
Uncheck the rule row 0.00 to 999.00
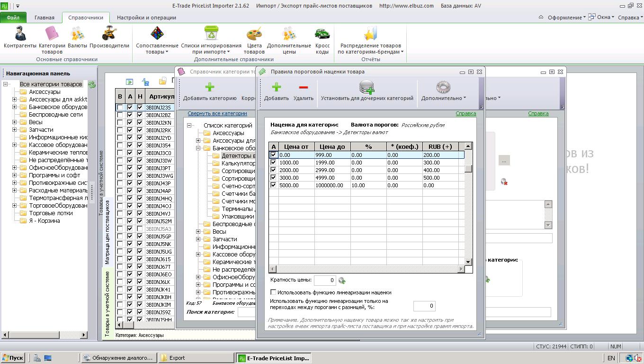click(x=273, y=155)
